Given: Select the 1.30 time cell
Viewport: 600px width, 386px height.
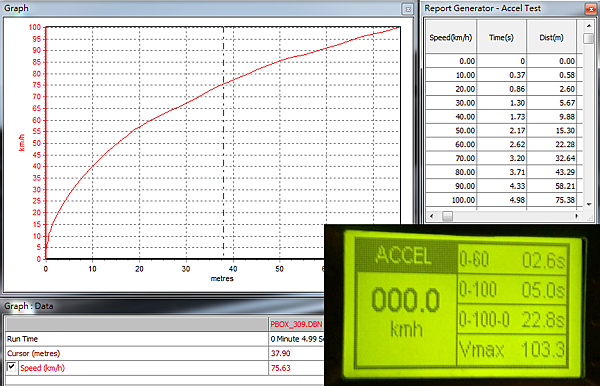Looking at the screenshot, I should 501,103.
